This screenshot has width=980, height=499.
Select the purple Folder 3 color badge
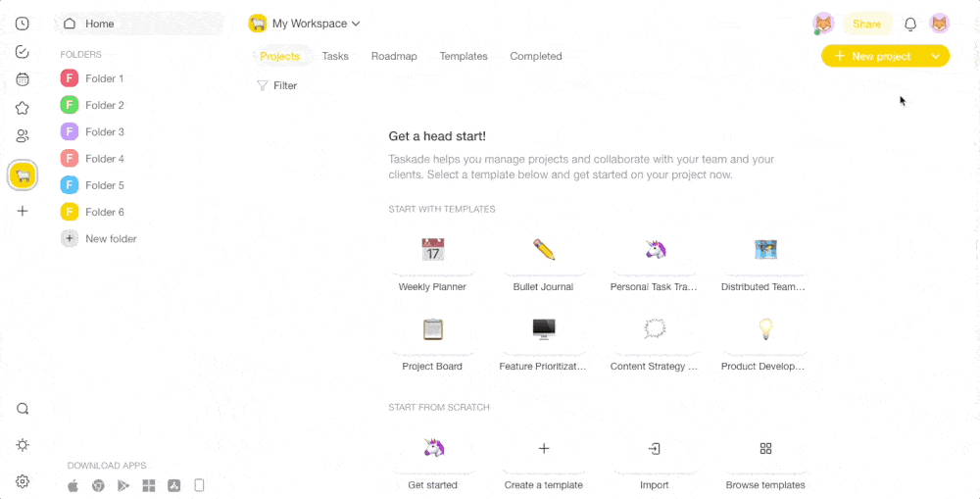coord(70,131)
